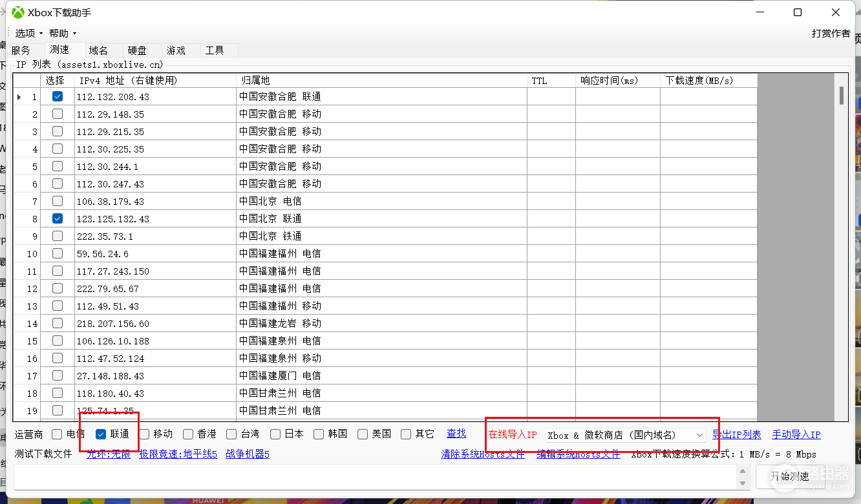Check the box for IP 222.35.73.1
Screen dimensions: 861x504
coord(58,236)
